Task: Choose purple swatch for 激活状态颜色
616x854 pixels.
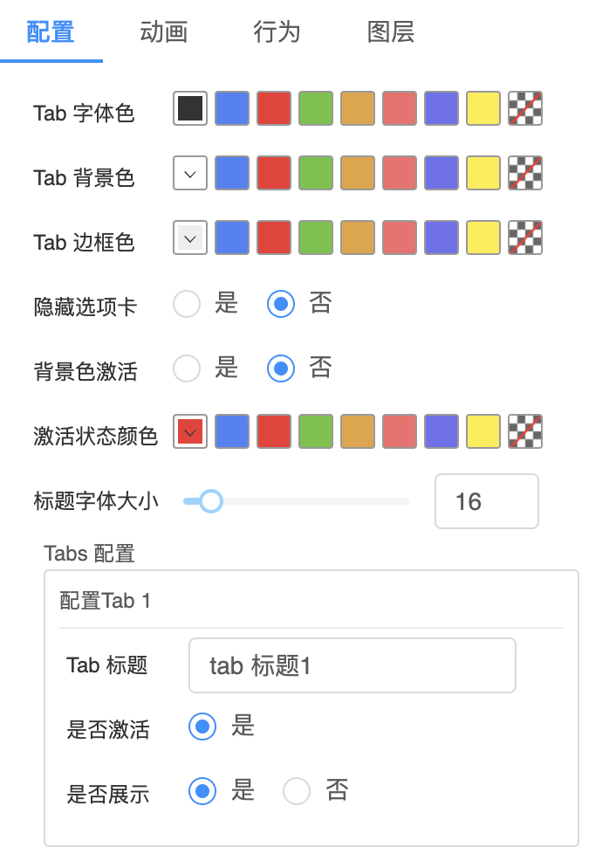Action: [441, 431]
